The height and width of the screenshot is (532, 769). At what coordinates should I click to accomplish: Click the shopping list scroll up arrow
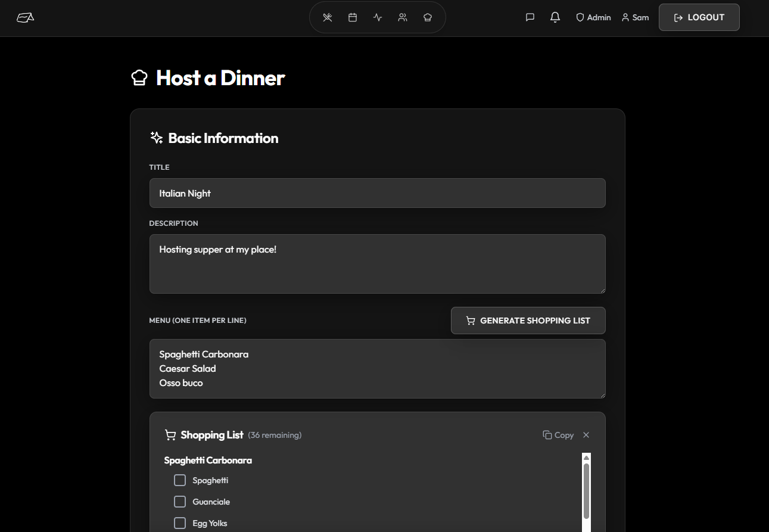point(586,458)
